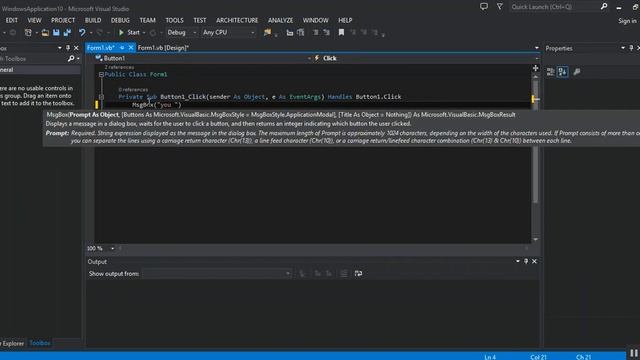Select the Toolbox bottom tab
Viewport: 640px width, 360px height.
pyautogui.click(x=40, y=343)
